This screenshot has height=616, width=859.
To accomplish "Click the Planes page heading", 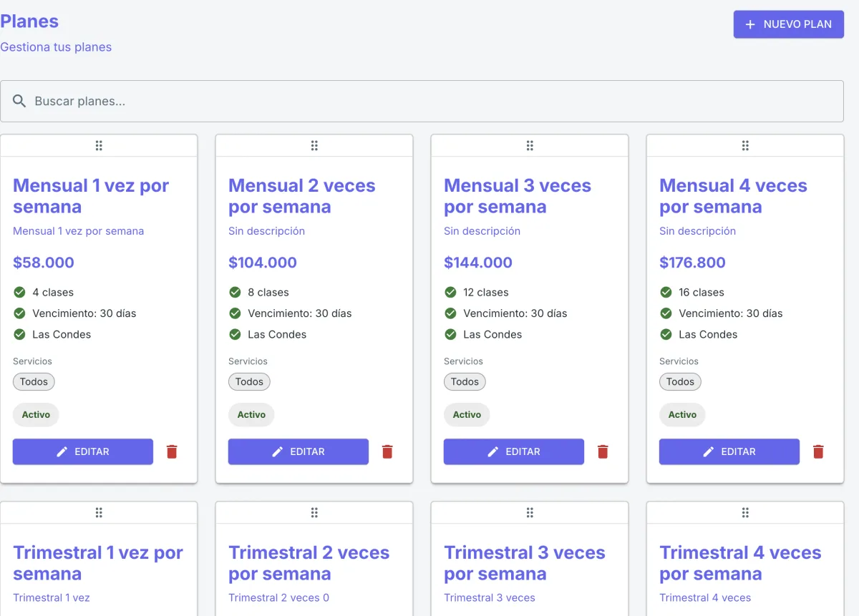I will [x=29, y=21].
